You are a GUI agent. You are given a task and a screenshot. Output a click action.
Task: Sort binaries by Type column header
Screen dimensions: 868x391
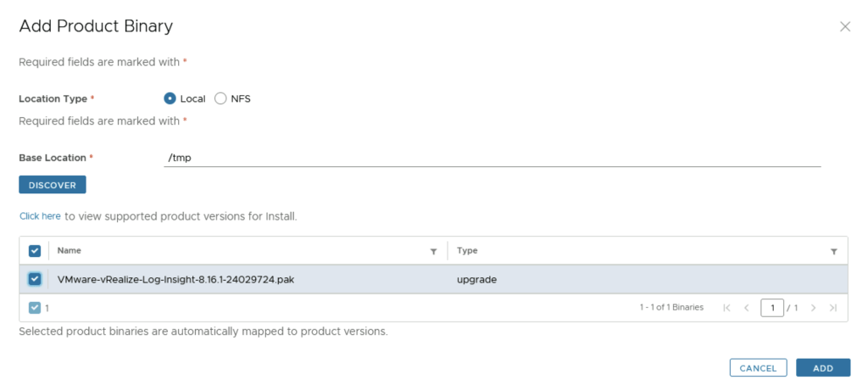coord(467,251)
